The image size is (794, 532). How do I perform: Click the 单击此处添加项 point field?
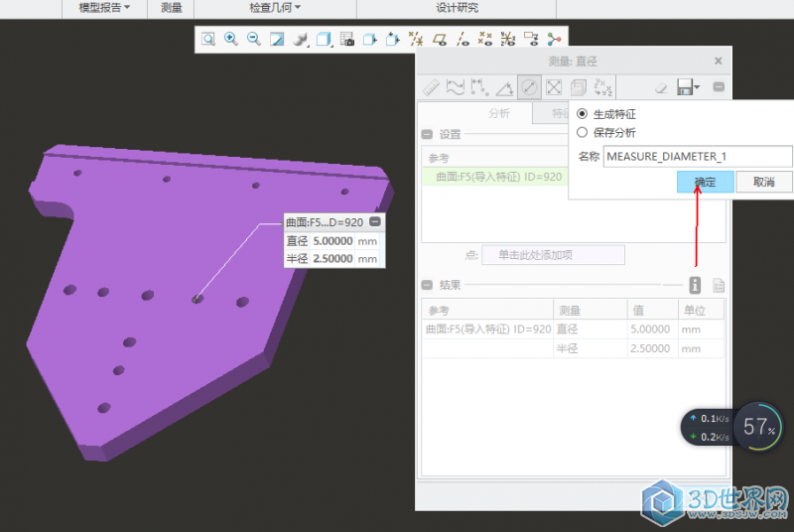click(x=553, y=255)
